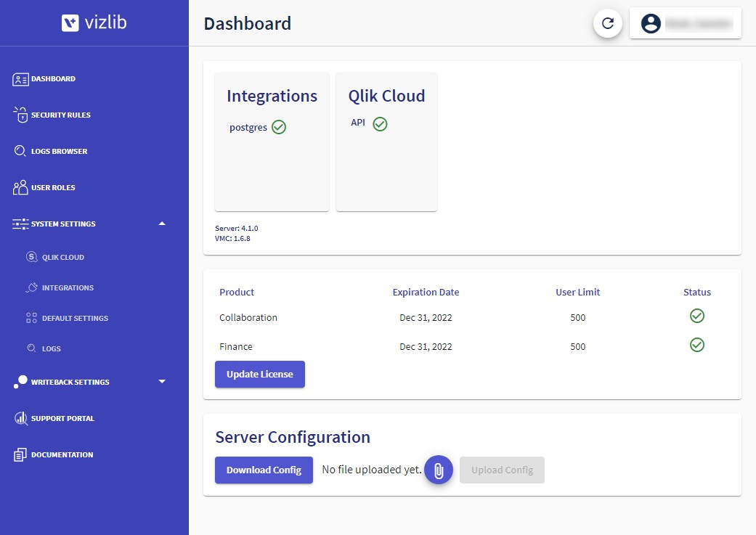Click the Download Config button
The width and height of the screenshot is (756, 535).
click(264, 470)
